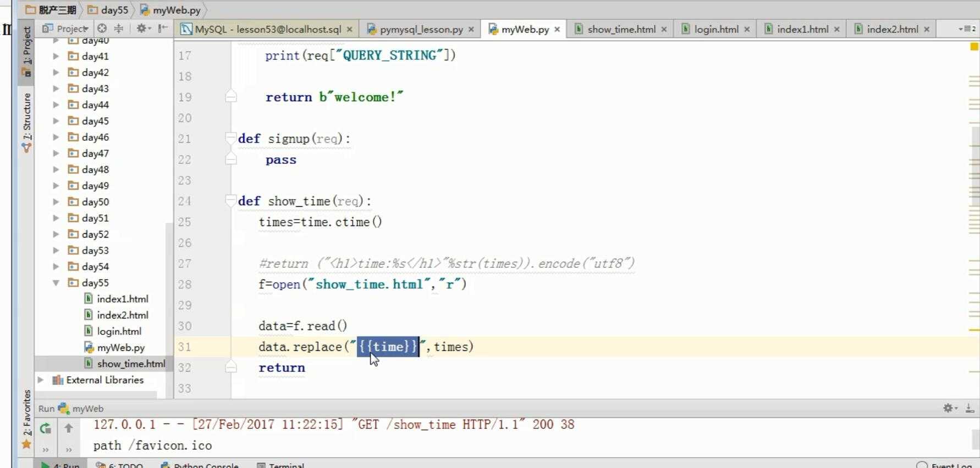Select index1.html in project tree
The height and width of the screenshot is (468, 980).
(x=116, y=299)
